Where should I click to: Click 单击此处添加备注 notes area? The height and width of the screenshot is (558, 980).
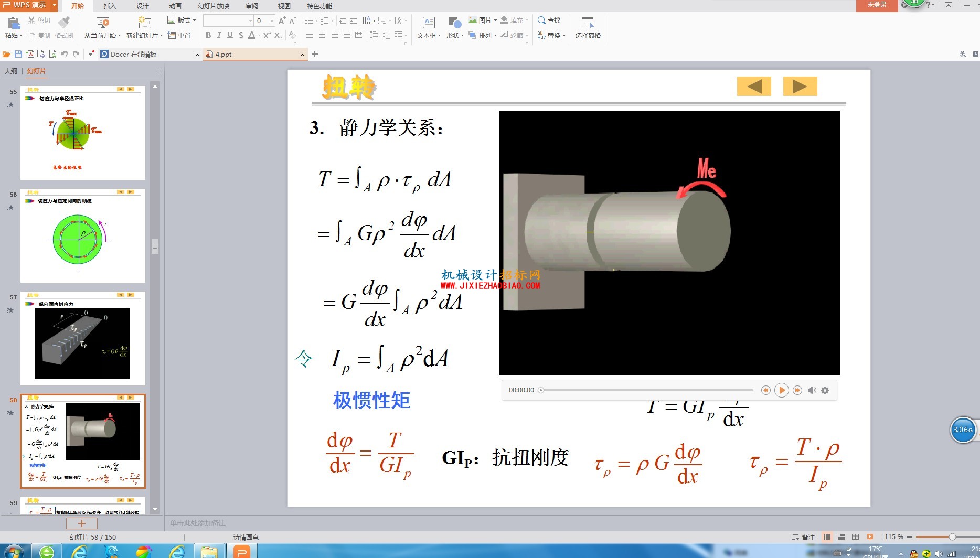[198, 523]
